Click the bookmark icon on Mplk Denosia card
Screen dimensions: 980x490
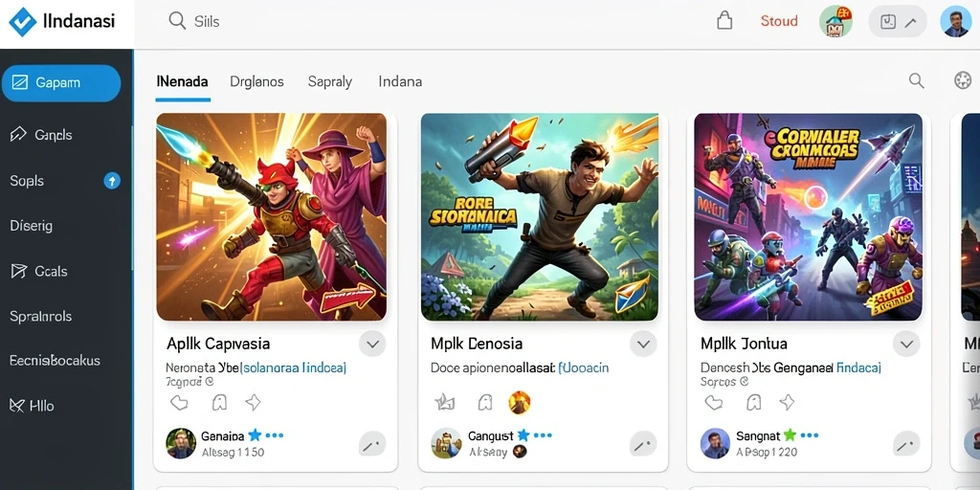485,402
